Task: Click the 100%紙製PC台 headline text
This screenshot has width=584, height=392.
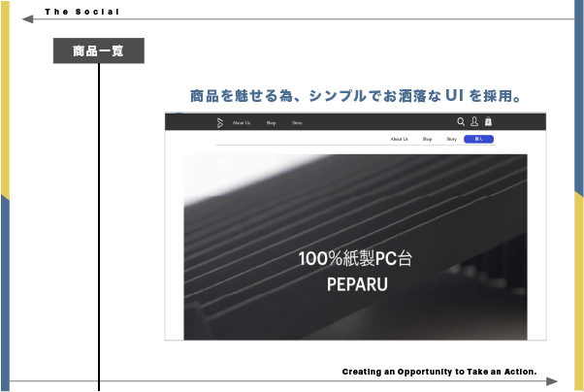Action: click(355, 259)
